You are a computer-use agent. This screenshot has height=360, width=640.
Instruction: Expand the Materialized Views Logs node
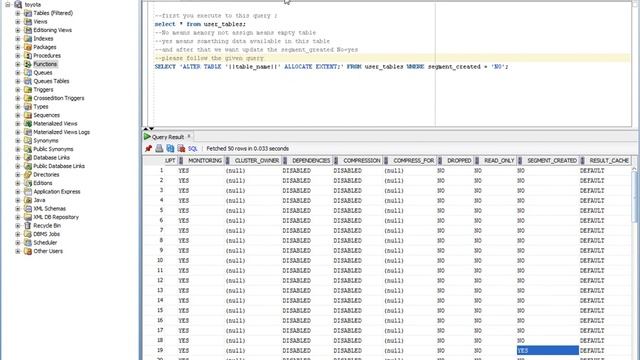[18, 132]
